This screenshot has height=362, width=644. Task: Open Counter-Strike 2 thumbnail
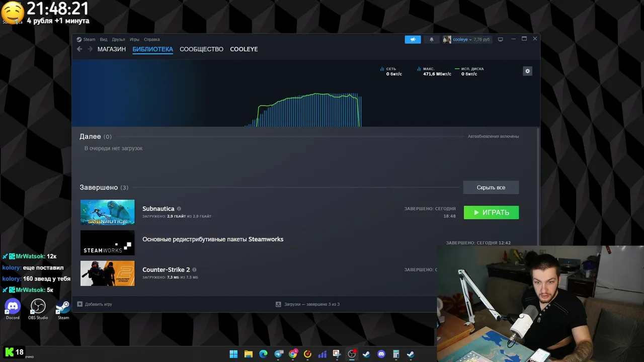click(108, 273)
